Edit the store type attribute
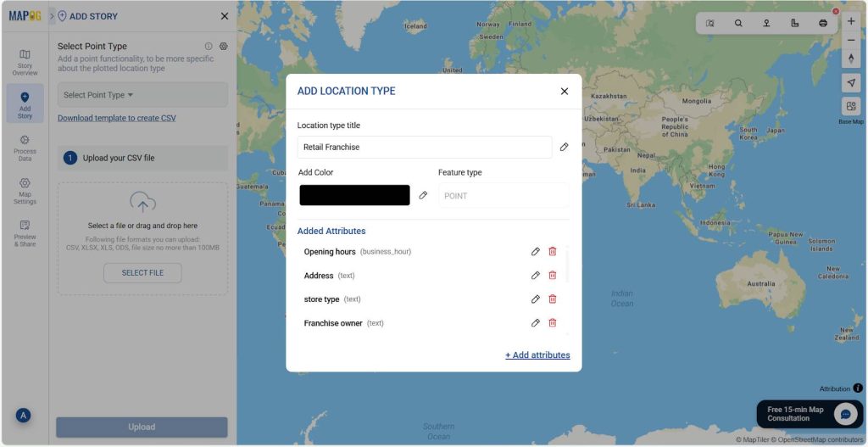 click(x=536, y=299)
